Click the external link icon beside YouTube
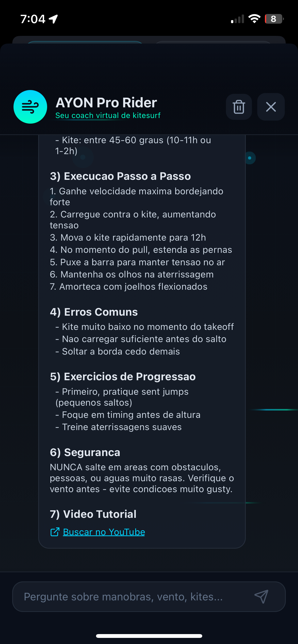Viewport: 298px width, 644px height. (x=55, y=532)
